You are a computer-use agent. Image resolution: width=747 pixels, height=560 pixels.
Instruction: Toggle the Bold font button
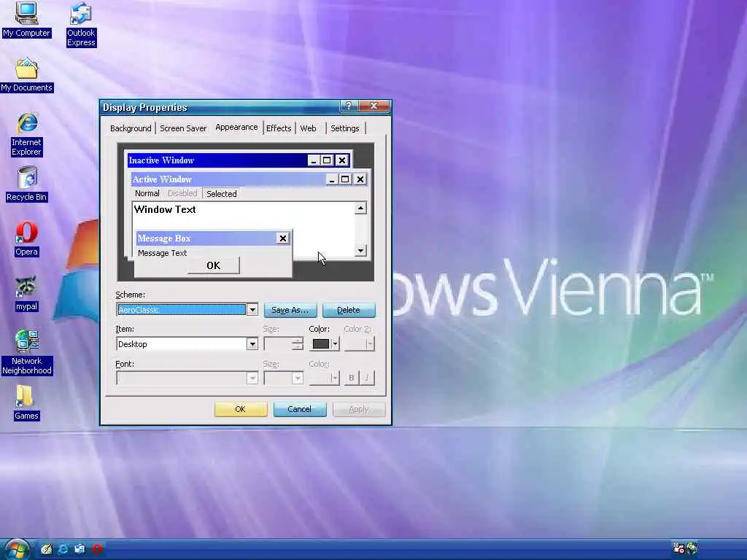352,378
